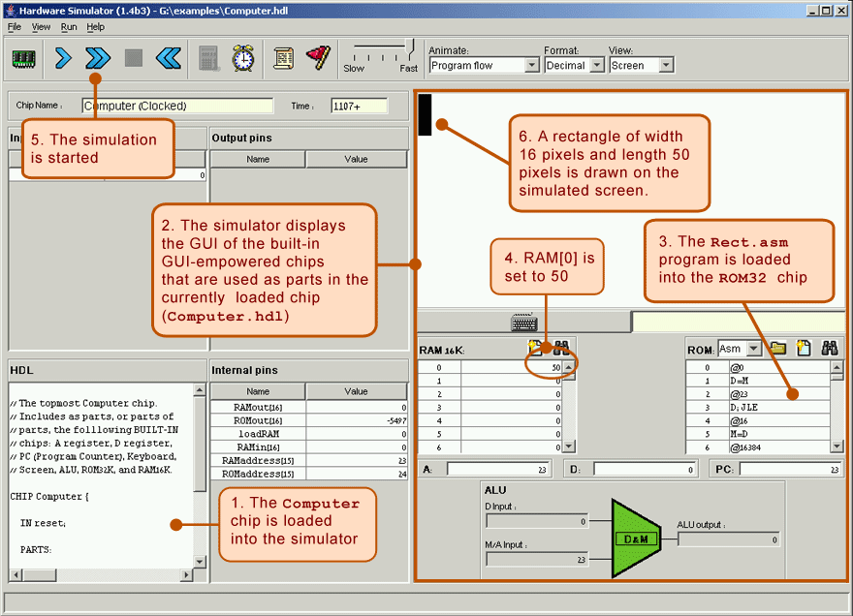This screenshot has width=853, height=616.
Task: Load a ROM program using the folder icon
Action: pyautogui.click(x=777, y=348)
